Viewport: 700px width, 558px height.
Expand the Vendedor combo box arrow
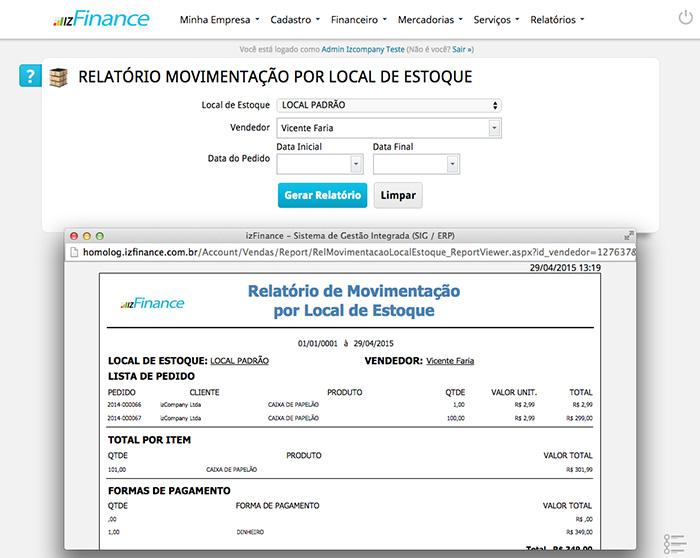[x=494, y=128]
